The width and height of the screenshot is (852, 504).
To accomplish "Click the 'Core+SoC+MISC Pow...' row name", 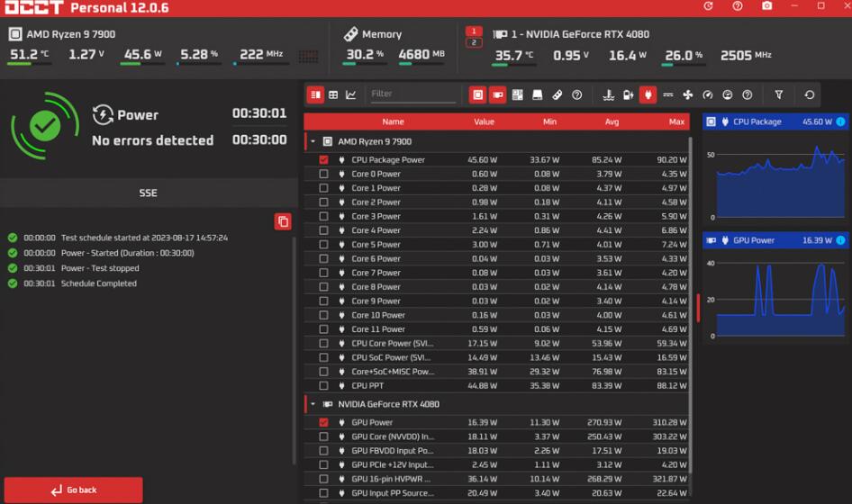I will pos(393,372).
